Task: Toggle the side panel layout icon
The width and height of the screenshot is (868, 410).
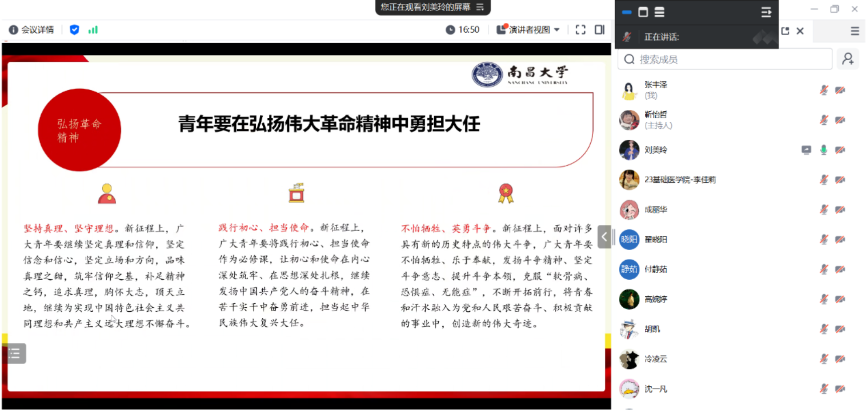Action: 599,30
